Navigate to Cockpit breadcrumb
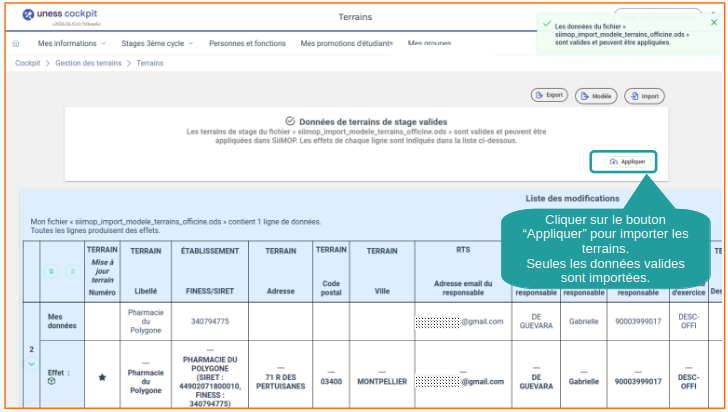 coord(28,63)
